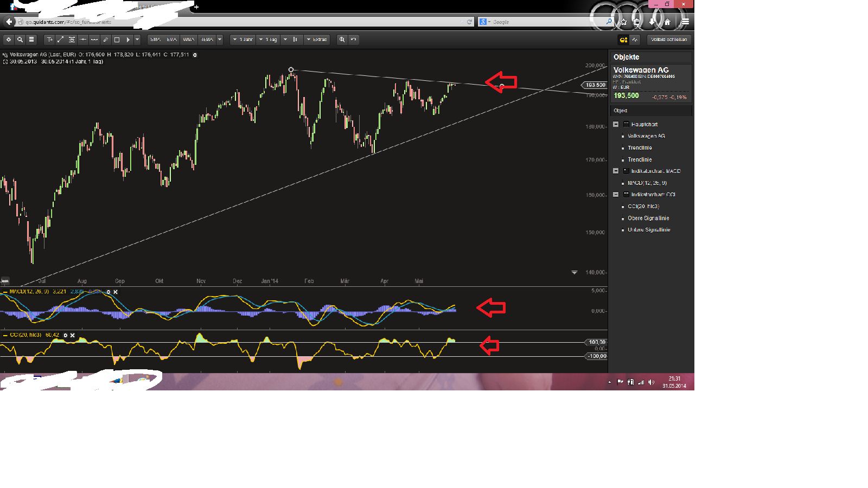The width and height of the screenshot is (868, 488).
Task: Open Volkswagen AG series settings circle icon
Action: (x=195, y=55)
